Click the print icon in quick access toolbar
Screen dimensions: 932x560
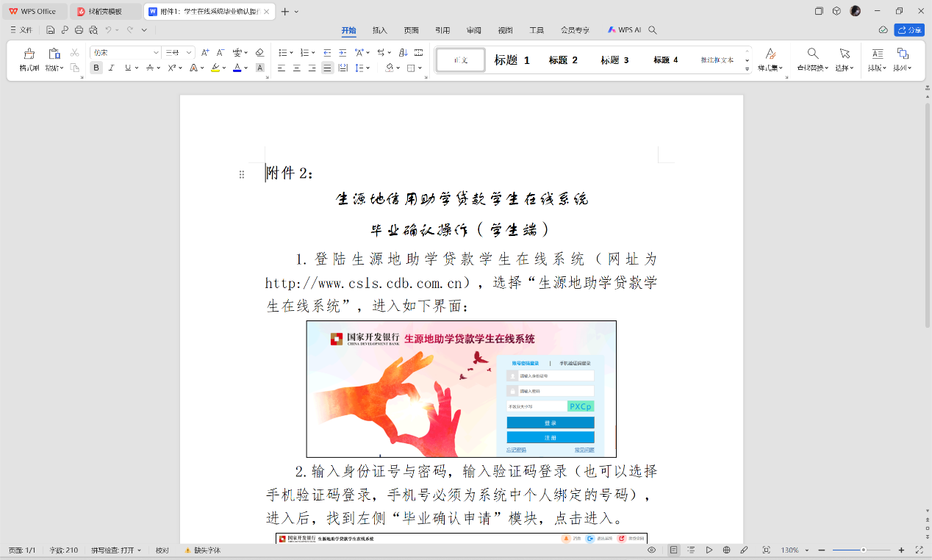pyautogui.click(x=79, y=30)
